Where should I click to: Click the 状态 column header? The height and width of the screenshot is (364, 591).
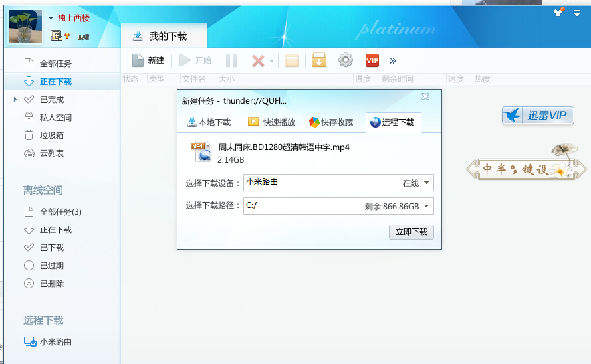130,79
